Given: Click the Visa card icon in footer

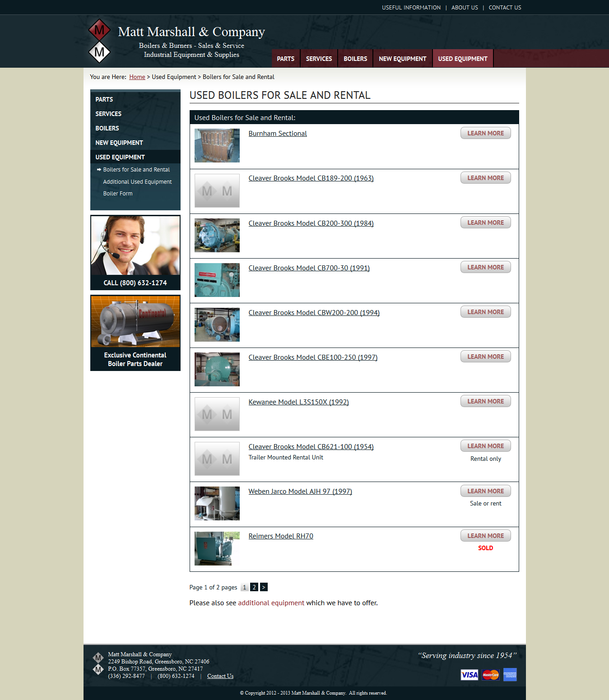Looking at the screenshot, I should coord(470,675).
